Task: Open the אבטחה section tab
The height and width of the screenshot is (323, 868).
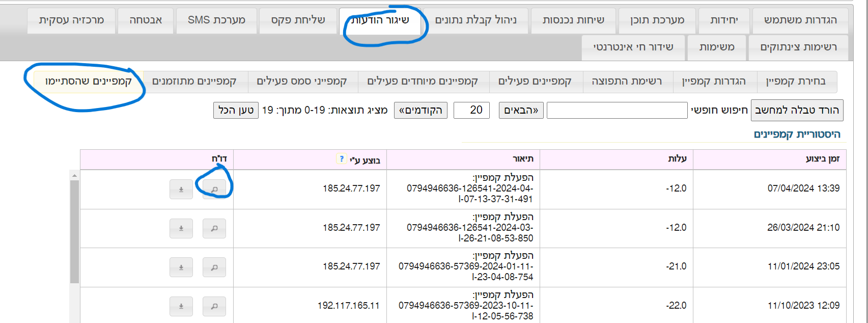Action: click(146, 20)
